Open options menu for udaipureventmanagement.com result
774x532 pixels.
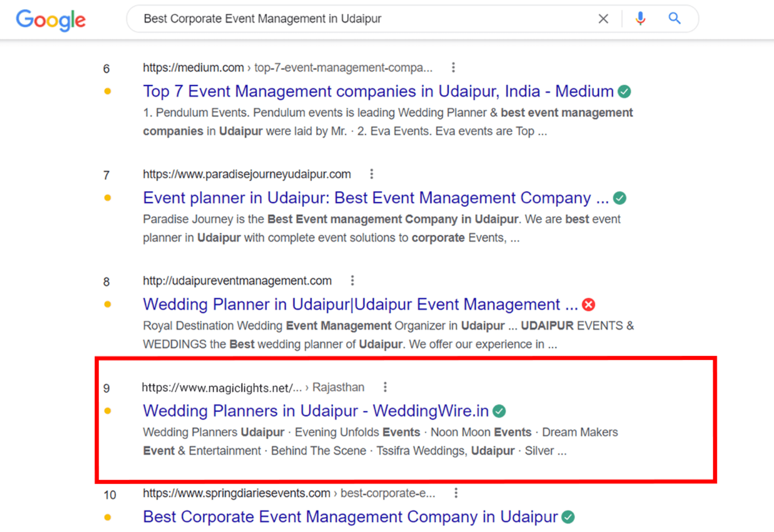click(353, 281)
